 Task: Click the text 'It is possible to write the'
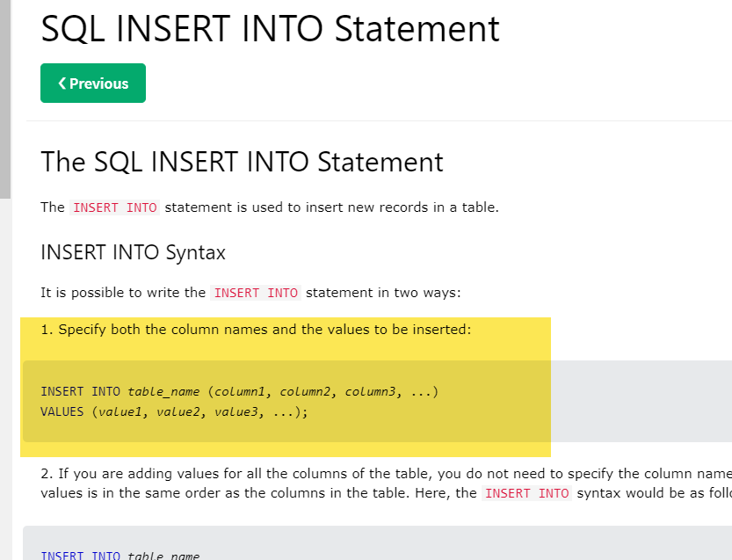(x=123, y=293)
